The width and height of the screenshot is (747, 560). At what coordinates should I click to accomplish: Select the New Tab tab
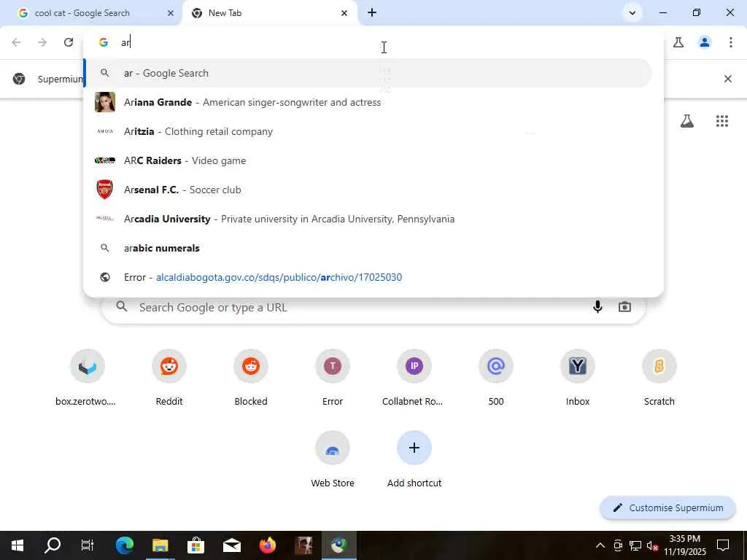tap(269, 13)
